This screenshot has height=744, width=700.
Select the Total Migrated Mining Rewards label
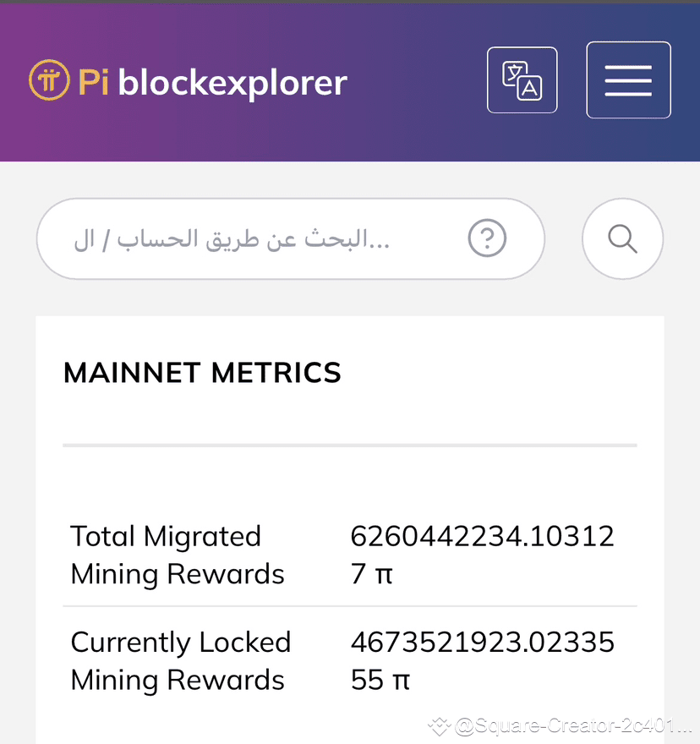click(x=178, y=555)
